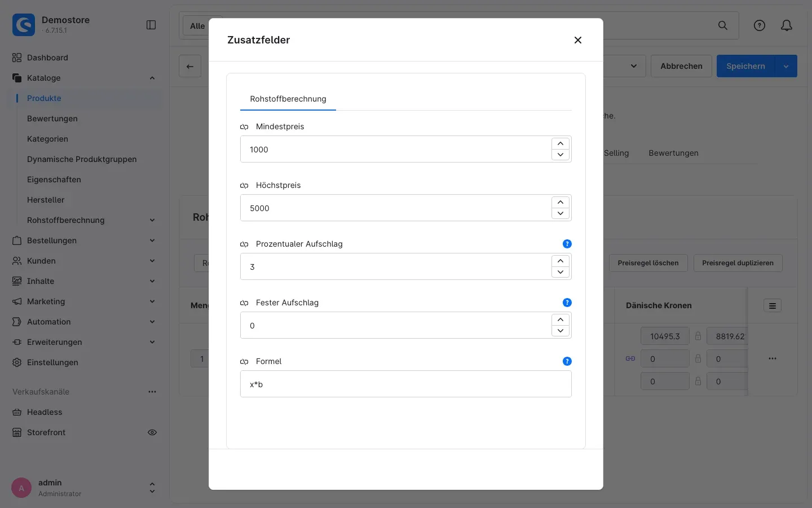Focus the Formel input containing x*b
Image resolution: width=812 pixels, height=508 pixels.
coord(406,384)
